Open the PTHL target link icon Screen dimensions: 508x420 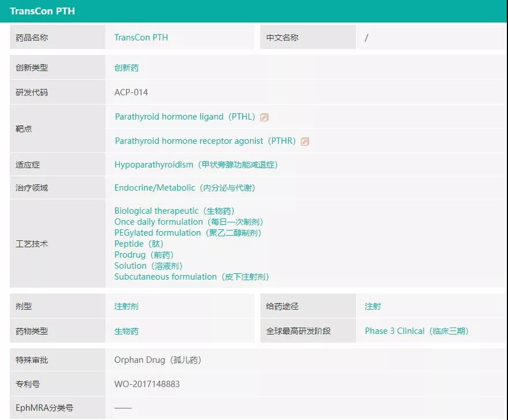264,117
